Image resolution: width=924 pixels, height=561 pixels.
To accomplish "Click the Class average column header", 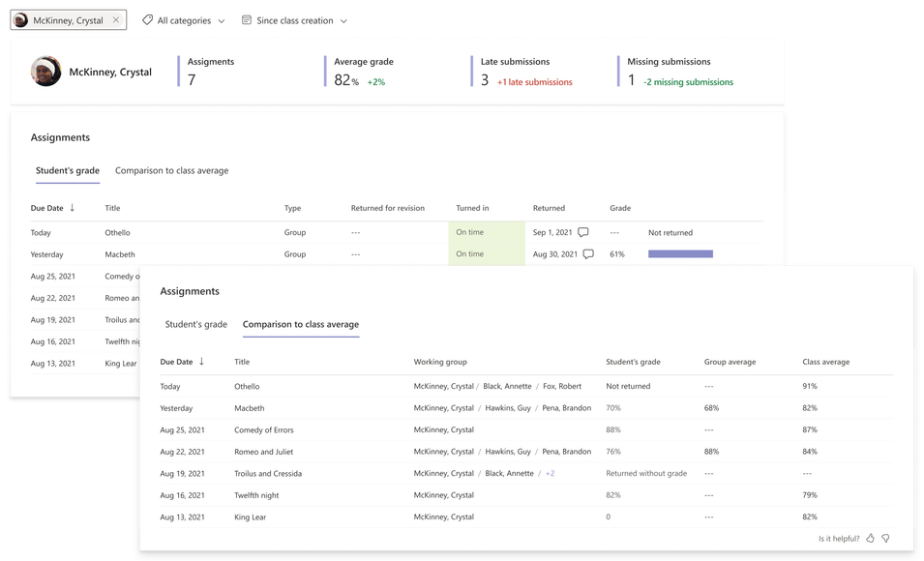I will click(825, 362).
